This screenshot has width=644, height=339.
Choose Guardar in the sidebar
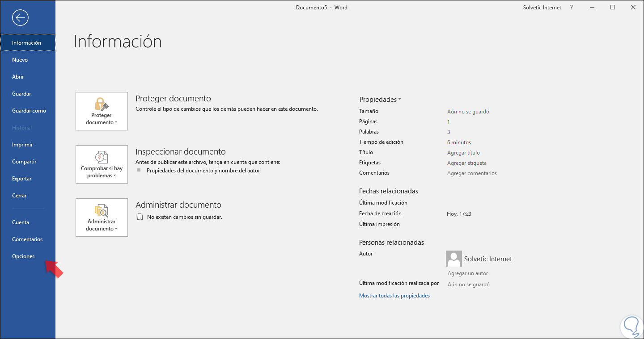click(x=28, y=94)
